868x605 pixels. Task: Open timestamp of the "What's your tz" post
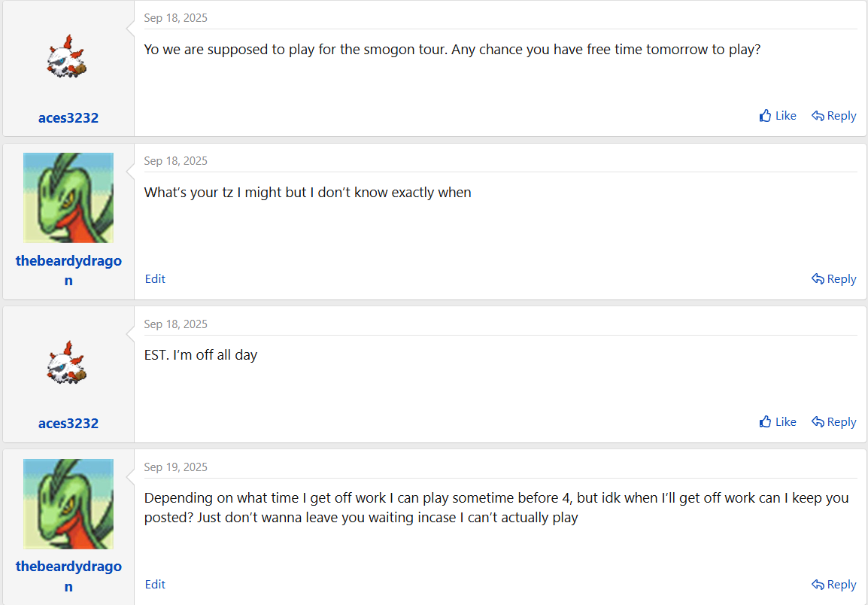[x=175, y=161]
